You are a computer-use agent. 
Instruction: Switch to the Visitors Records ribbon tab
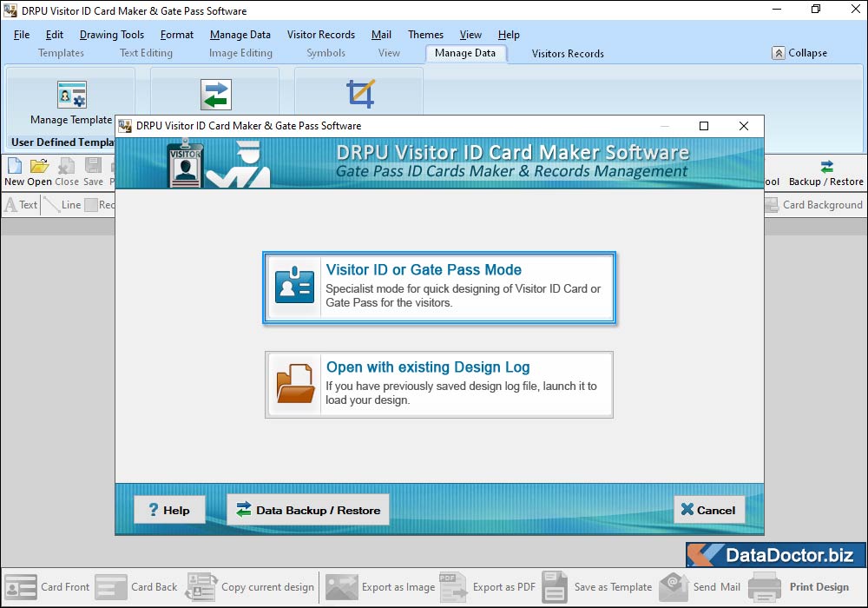568,54
